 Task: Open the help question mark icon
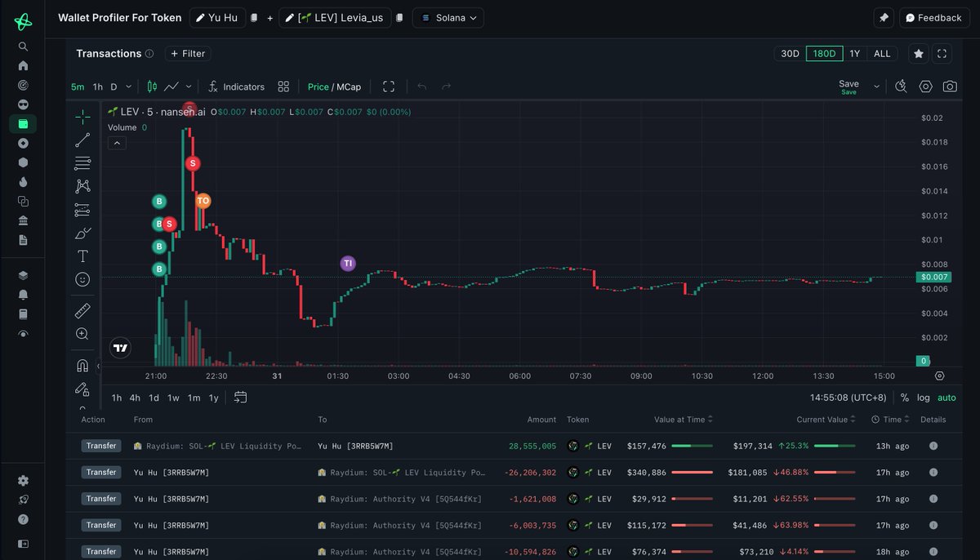(x=23, y=518)
